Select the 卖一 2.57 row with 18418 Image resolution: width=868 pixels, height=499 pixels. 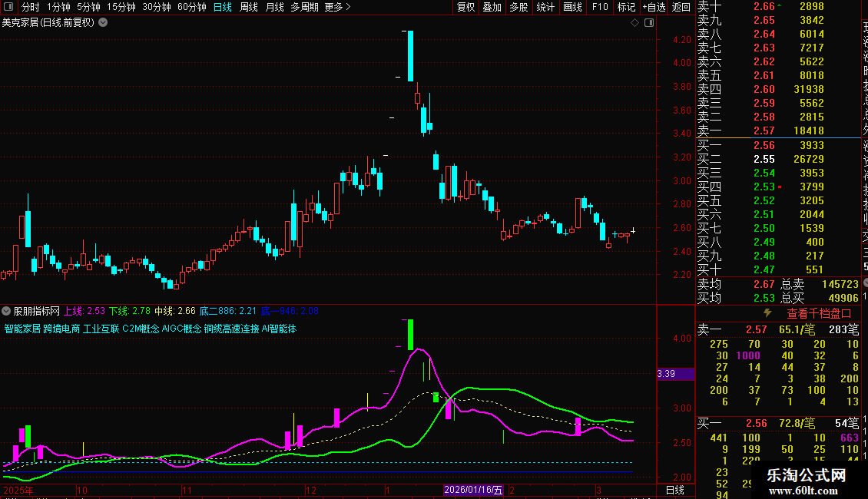coord(779,131)
